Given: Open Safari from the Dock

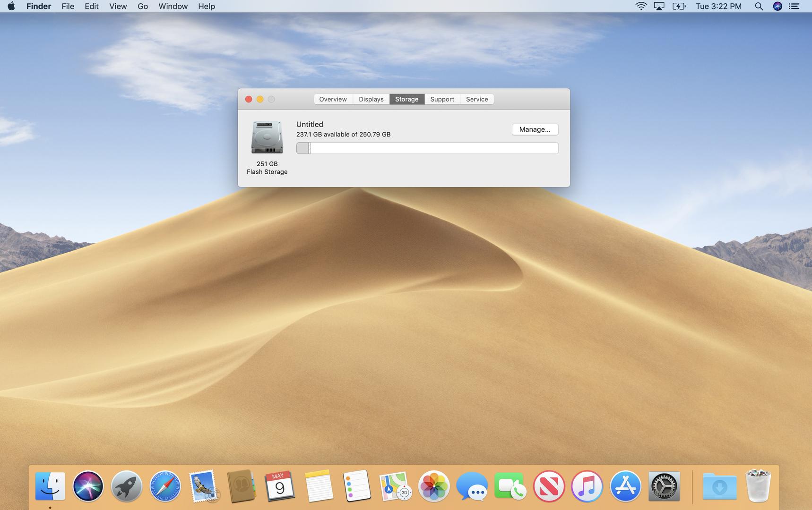Looking at the screenshot, I should pyautogui.click(x=165, y=486).
